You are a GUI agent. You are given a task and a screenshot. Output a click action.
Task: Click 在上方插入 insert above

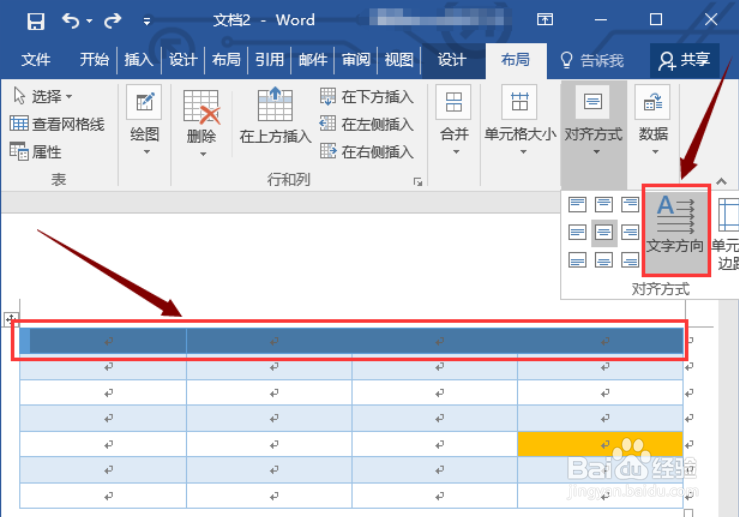tap(275, 116)
